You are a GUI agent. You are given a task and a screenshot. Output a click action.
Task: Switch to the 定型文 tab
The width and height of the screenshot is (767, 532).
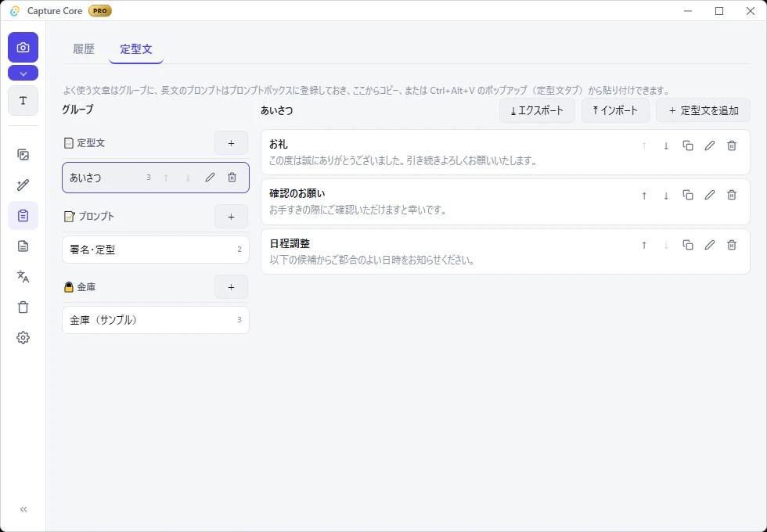coord(136,49)
